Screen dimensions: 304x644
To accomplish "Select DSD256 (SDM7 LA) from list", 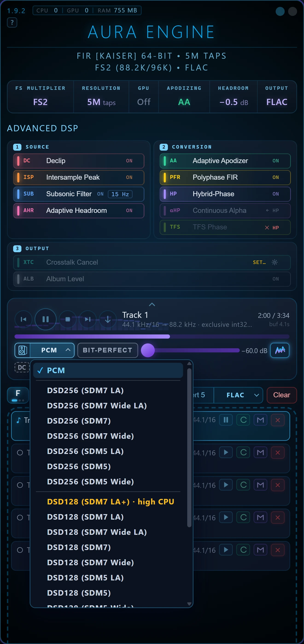I will (x=108, y=390).
